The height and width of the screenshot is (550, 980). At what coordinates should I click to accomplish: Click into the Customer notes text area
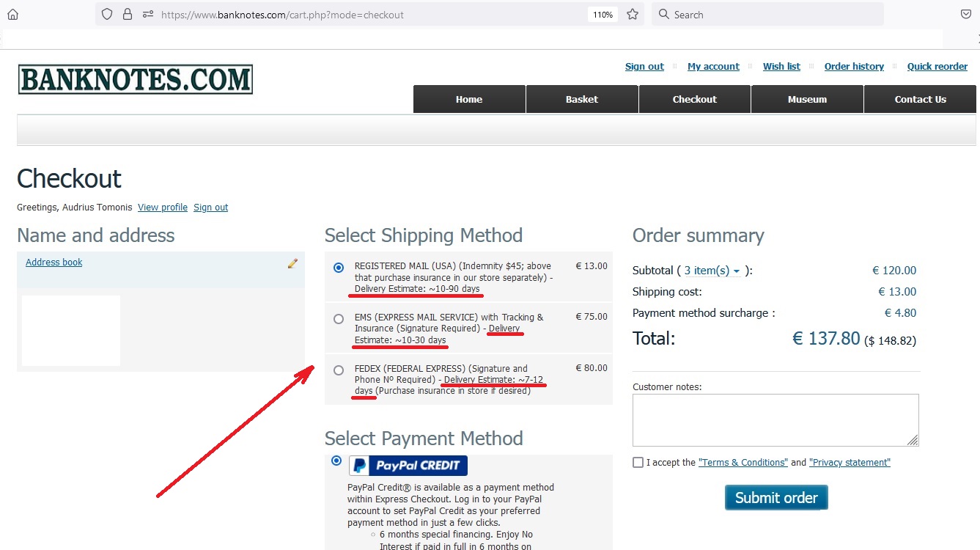point(775,420)
